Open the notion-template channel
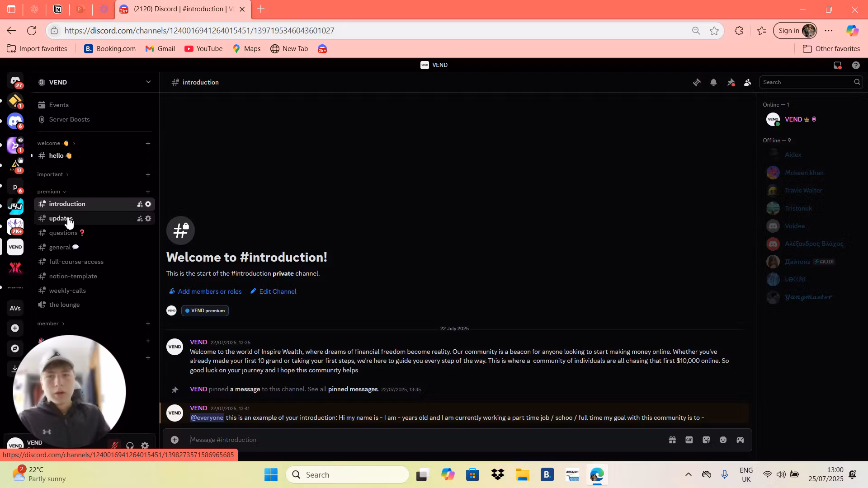 [95, 277]
